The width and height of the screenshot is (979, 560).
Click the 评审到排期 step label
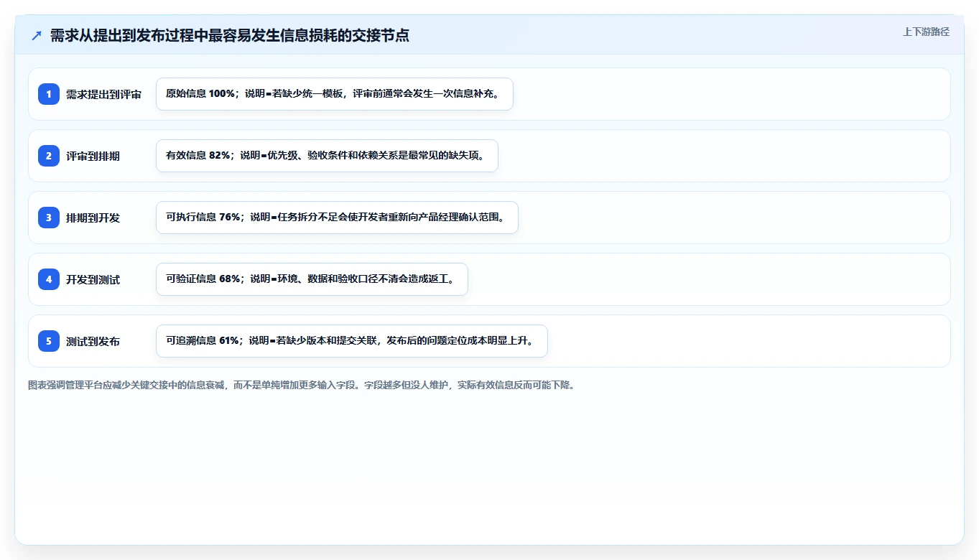(x=93, y=156)
